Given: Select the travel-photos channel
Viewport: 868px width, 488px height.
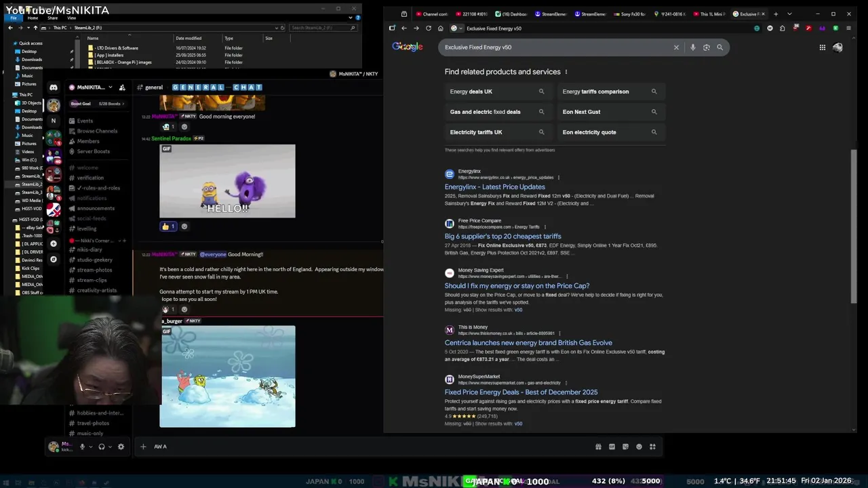Looking at the screenshot, I should pos(93,423).
